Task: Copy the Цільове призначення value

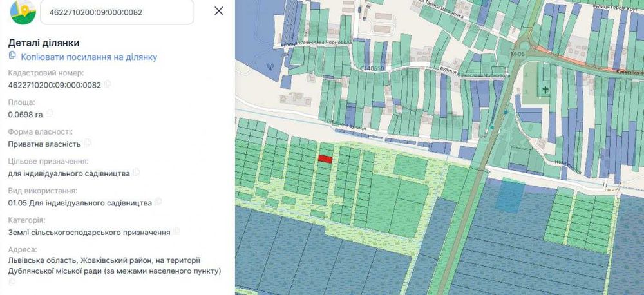Action: tap(137, 172)
